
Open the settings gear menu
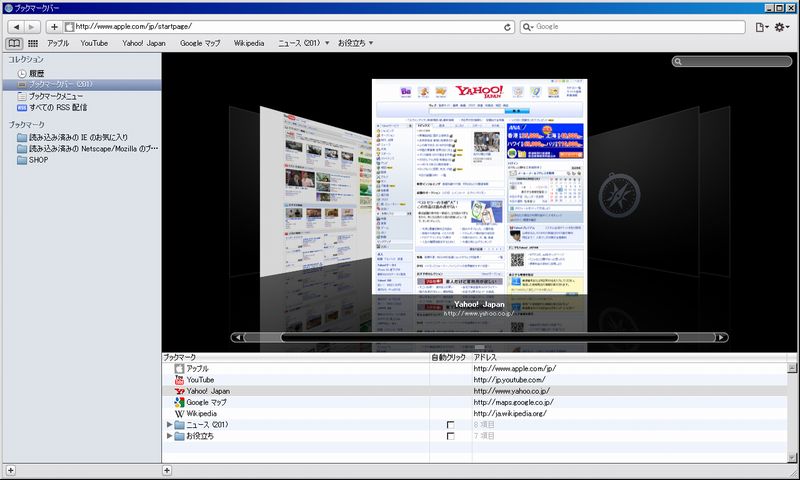pyautogui.click(x=781, y=27)
